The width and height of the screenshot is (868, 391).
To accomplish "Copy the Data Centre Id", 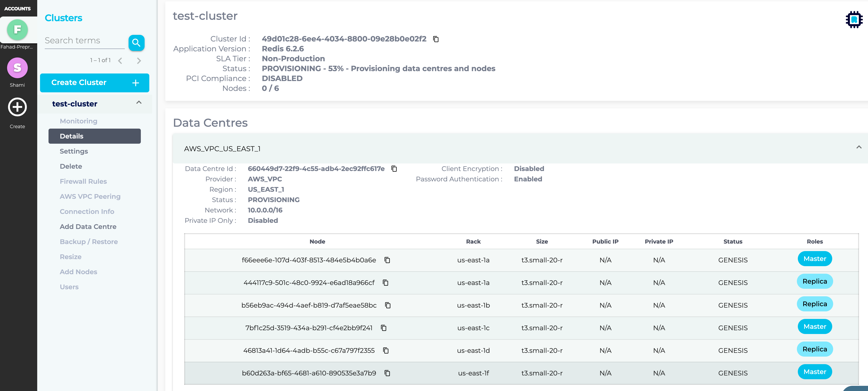I will 394,169.
